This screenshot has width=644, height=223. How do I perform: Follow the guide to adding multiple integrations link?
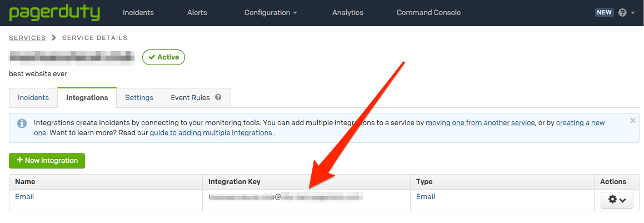(211, 133)
